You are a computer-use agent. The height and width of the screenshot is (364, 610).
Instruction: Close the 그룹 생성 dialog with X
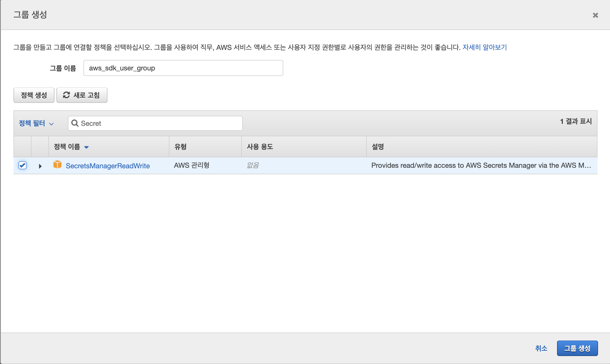click(595, 15)
